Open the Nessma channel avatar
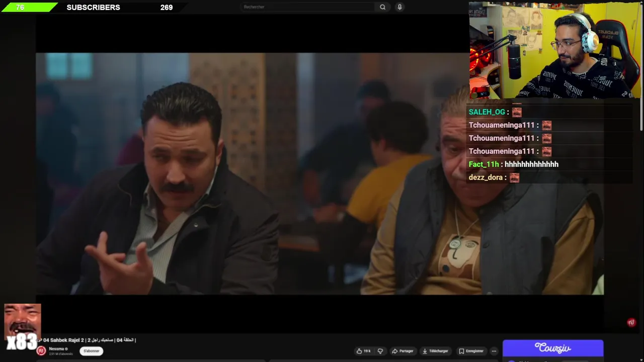 pyautogui.click(x=41, y=351)
